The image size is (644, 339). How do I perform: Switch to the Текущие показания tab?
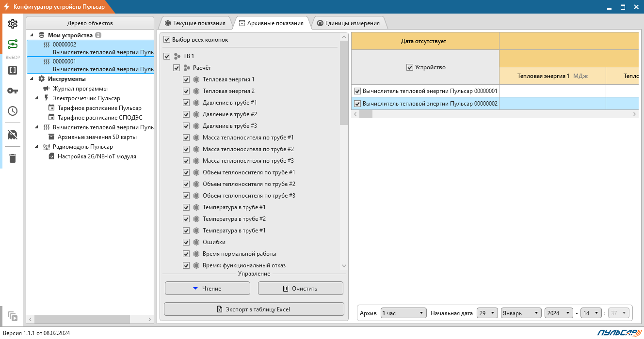coord(195,23)
